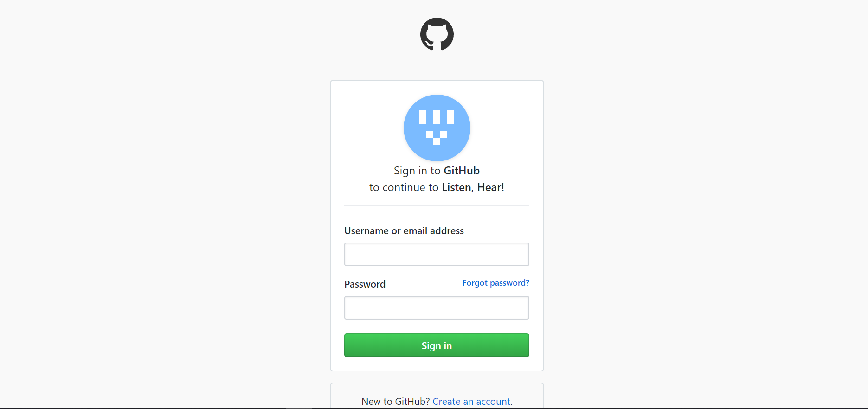Click the bold GitHub word in heading
Image resolution: width=868 pixels, height=409 pixels.
tap(462, 171)
